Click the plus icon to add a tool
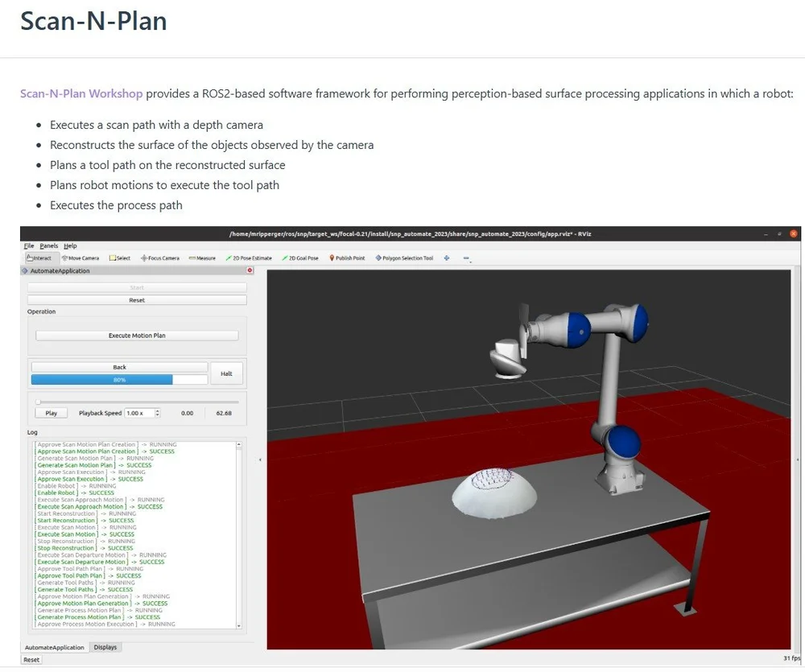Image resolution: width=805 pixels, height=672 pixels. (x=447, y=258)
